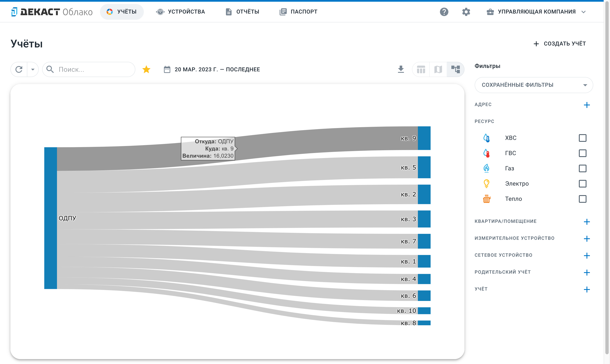Open the Устройства tab

[x=180, y=12]
